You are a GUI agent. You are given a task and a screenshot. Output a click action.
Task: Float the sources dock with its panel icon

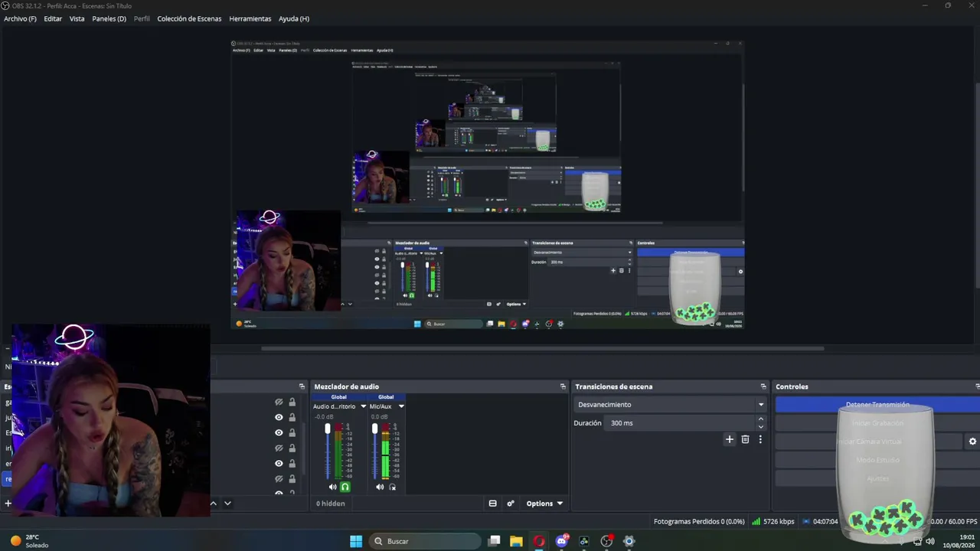pyautogui.click(x=302, y=386)
